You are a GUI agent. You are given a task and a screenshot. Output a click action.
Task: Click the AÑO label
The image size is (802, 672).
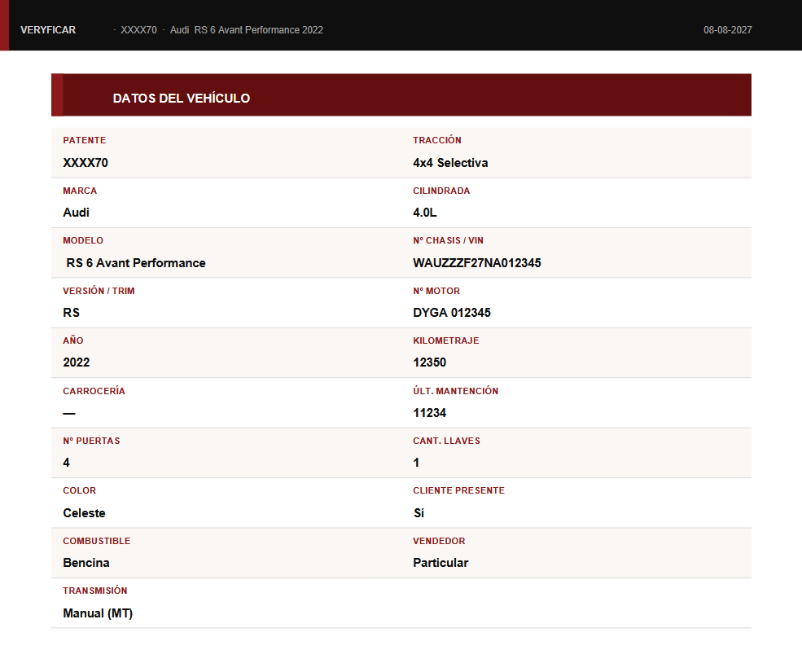(x=73, y=340)
